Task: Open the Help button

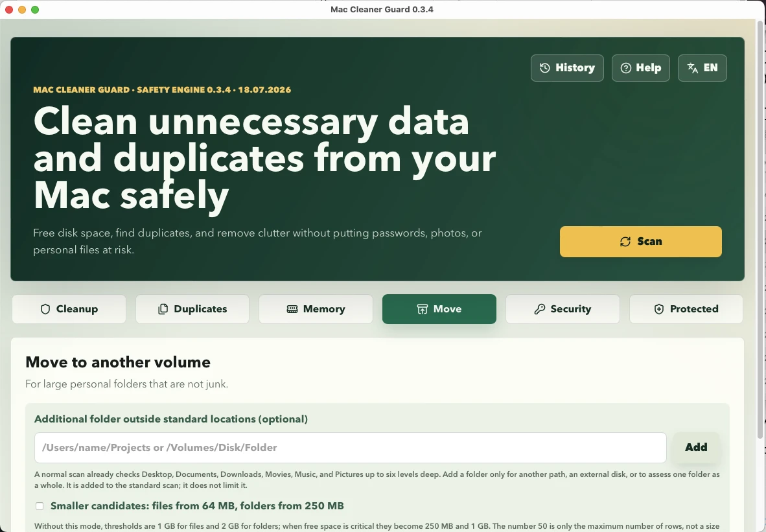Action: coord(640,68)
